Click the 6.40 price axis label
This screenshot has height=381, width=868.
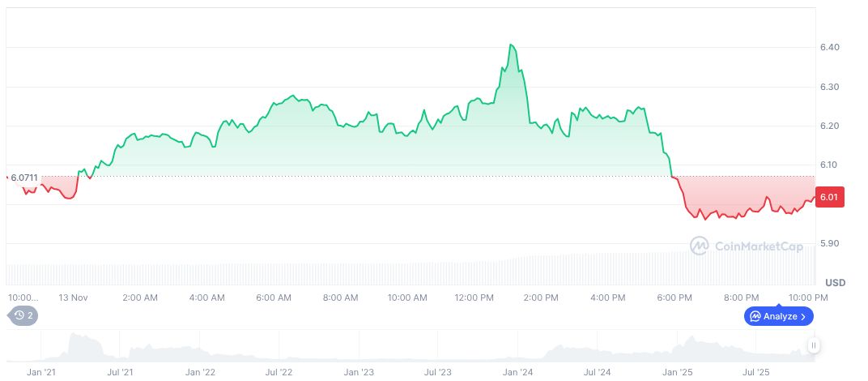click(829, 48)
